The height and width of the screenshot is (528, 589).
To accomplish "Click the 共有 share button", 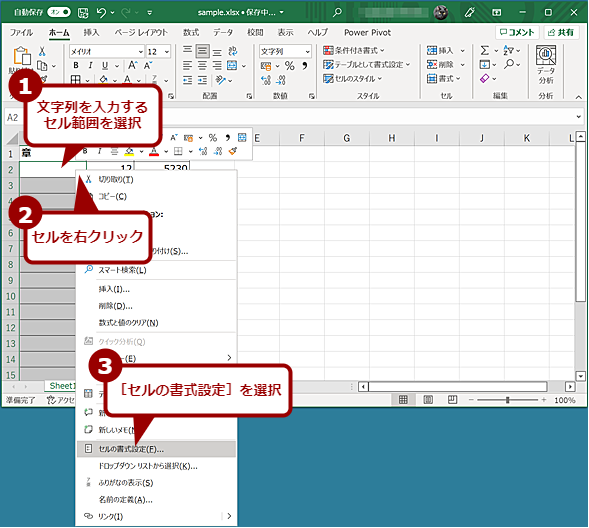I will click(x=561, y=32).
